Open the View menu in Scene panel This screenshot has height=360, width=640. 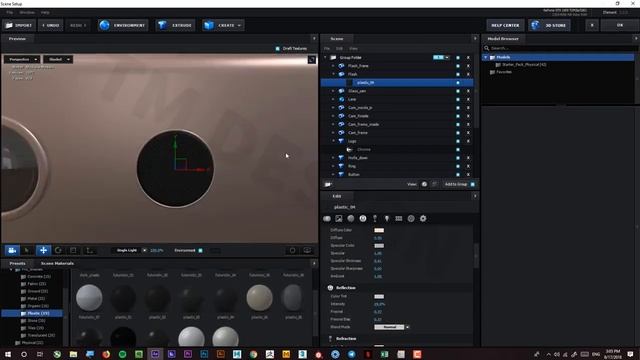pyautogui.click(x=353, y=49)
